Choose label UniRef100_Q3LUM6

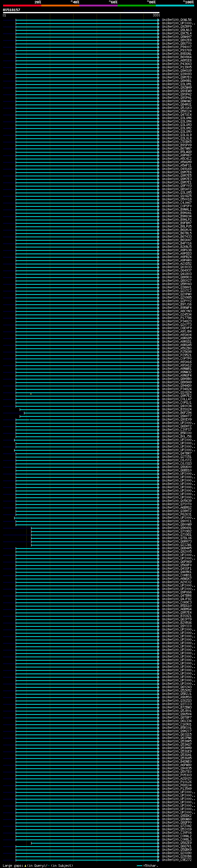tap(177, 118)
